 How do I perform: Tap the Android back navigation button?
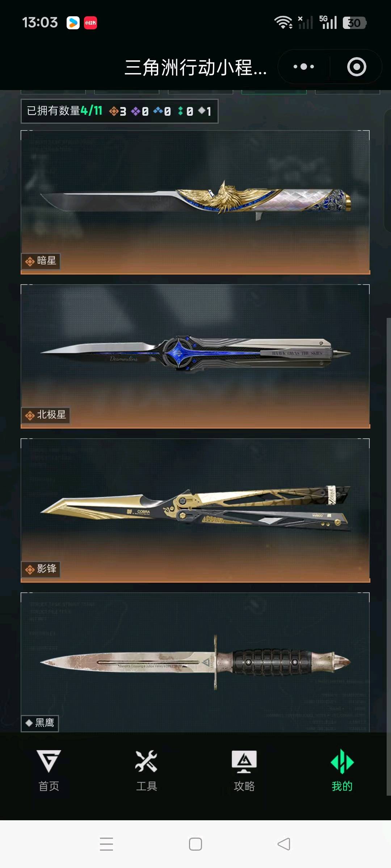coord(284,844)
